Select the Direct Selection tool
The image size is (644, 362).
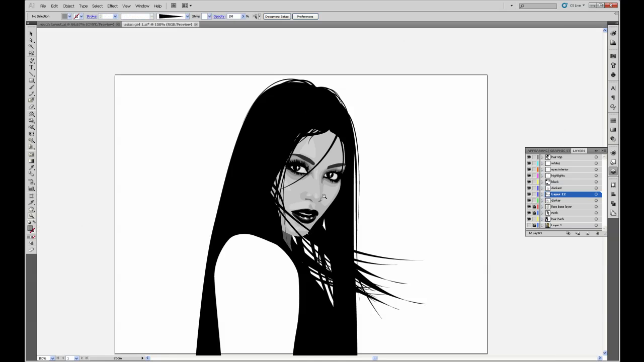pyautogui.click(x=31, y=40)
